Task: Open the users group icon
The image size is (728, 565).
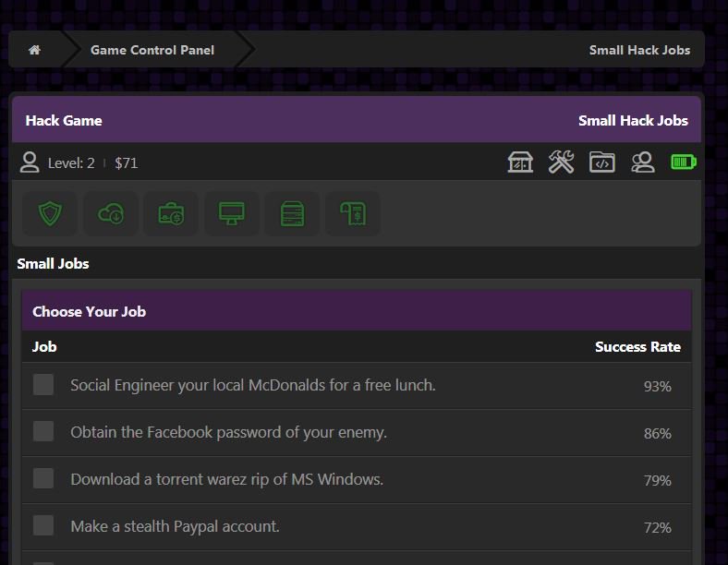Action: (643, 162)
